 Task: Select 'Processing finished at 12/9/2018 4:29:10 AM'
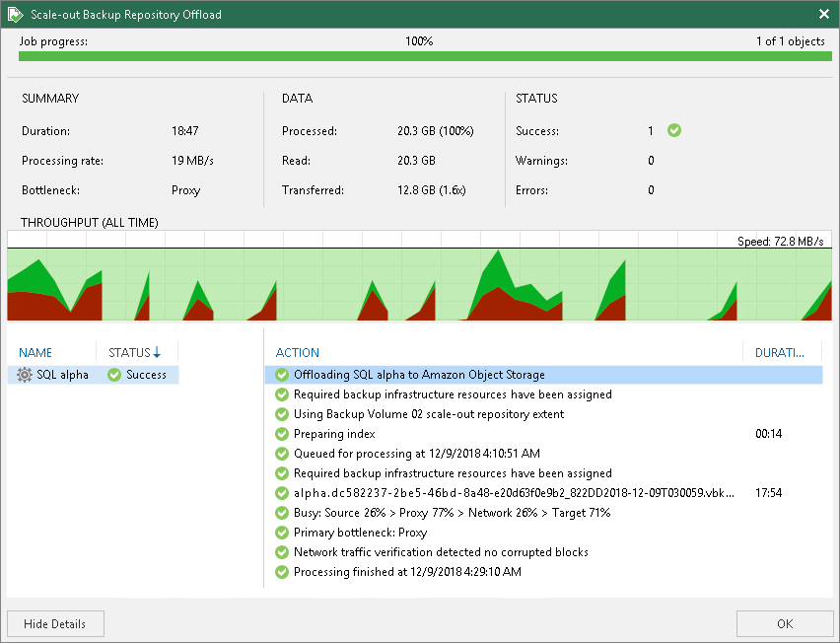407,572
